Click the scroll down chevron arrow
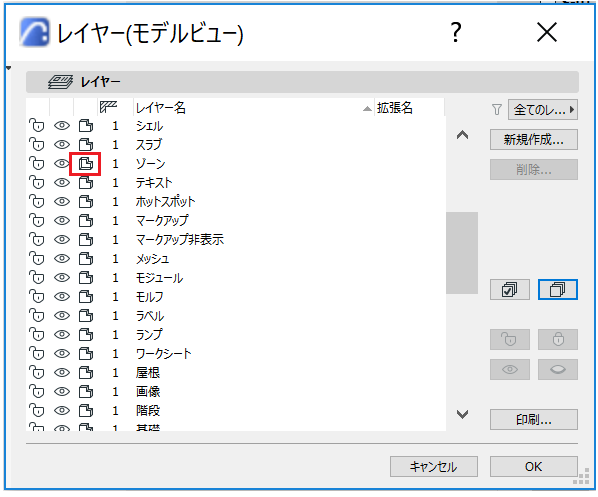The height and width of the screenshot is (497, 598). 462,414
